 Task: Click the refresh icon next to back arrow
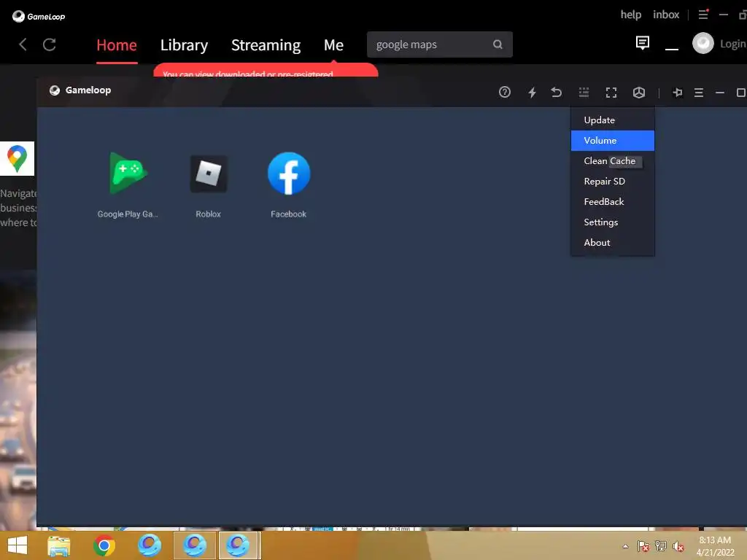(x=50, y=44)
